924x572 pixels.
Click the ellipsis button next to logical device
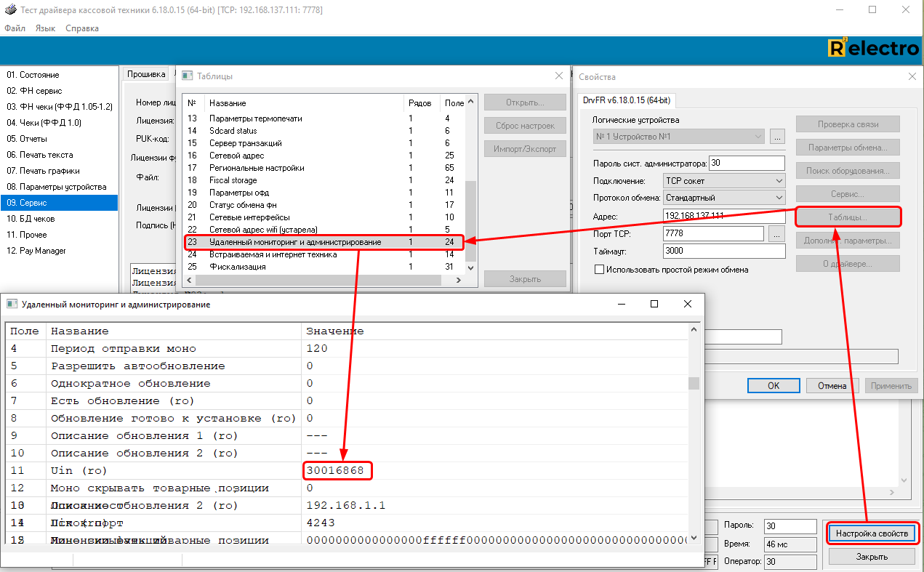(x=777, y=136)
